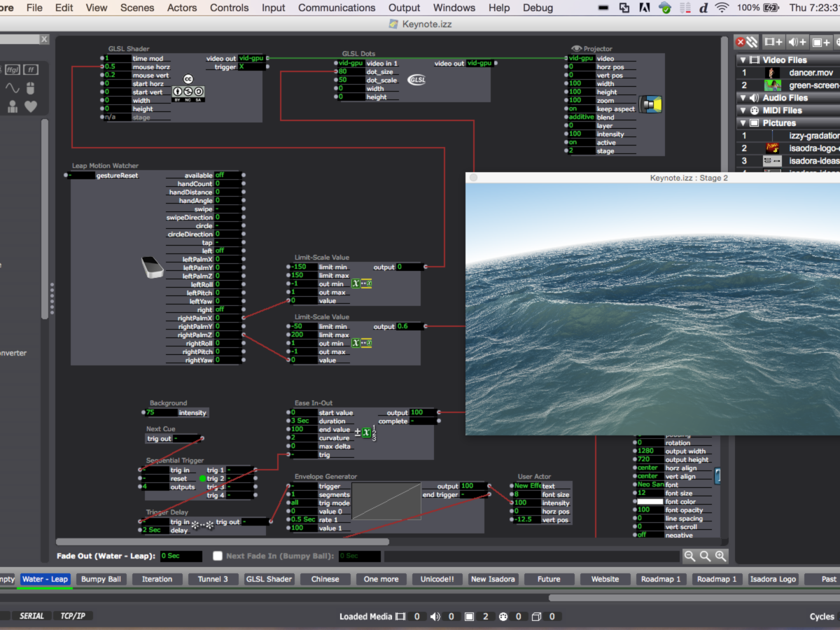
Task: Select the mouse actors filter icon
Action: pos(30,88)
